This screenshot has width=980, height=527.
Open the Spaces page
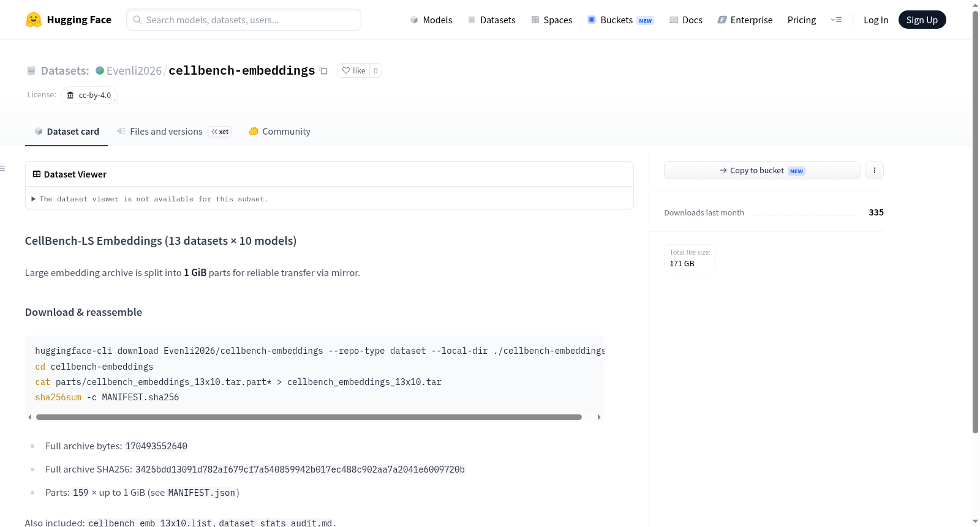coord(551,20)
